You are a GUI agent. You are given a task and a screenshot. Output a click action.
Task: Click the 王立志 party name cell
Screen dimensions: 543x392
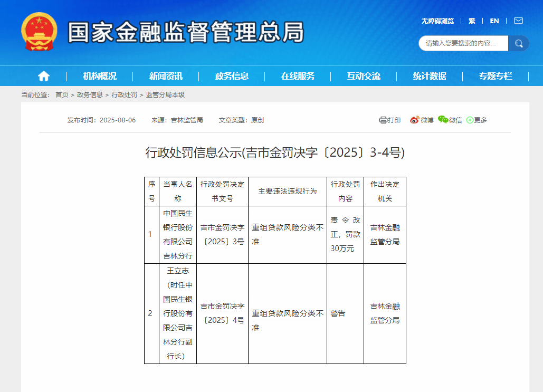tap(178, 314)
